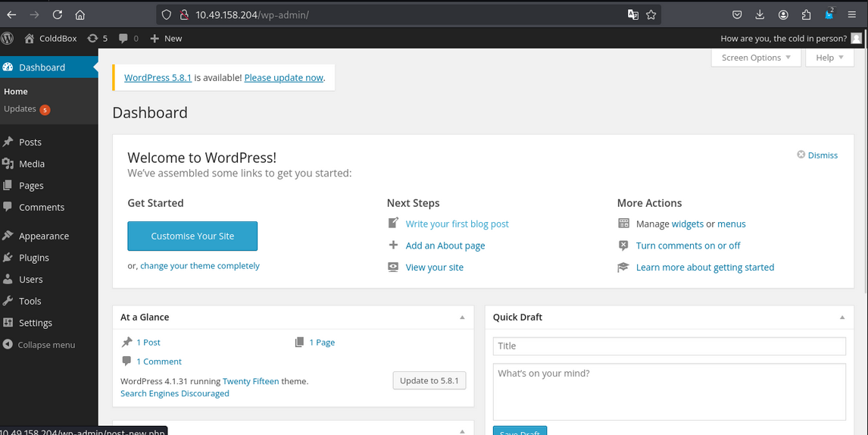Bookmark this page with star icon
Viewport: 868px width, 435px height.
(651, 14)
